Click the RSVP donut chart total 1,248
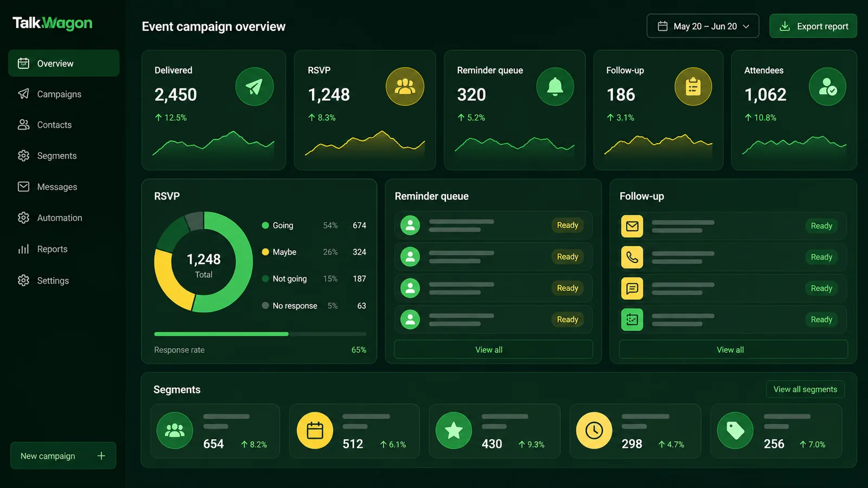The height and width of the screenshot is (488, 868). click(x=203, y=260)
